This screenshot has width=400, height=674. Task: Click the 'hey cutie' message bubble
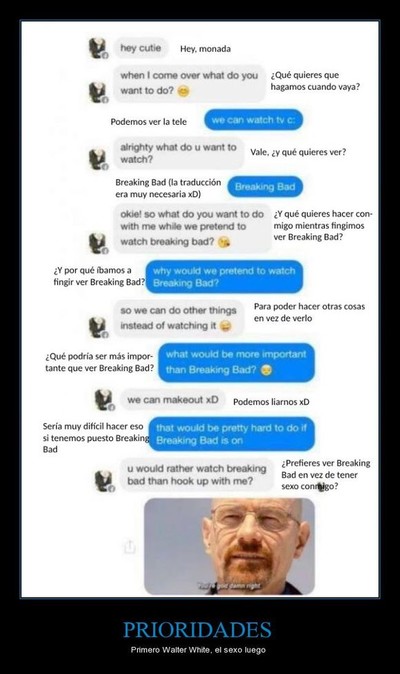tap(141, 48)
